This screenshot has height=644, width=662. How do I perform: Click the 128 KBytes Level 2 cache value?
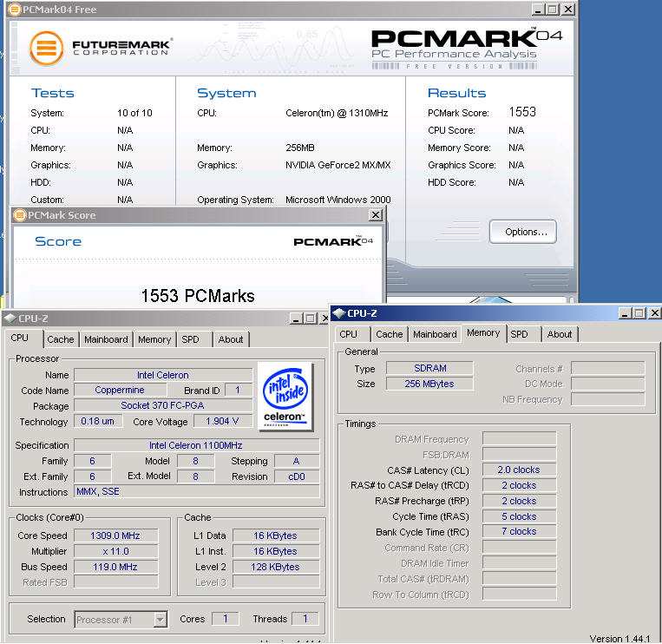click(275, 567)
